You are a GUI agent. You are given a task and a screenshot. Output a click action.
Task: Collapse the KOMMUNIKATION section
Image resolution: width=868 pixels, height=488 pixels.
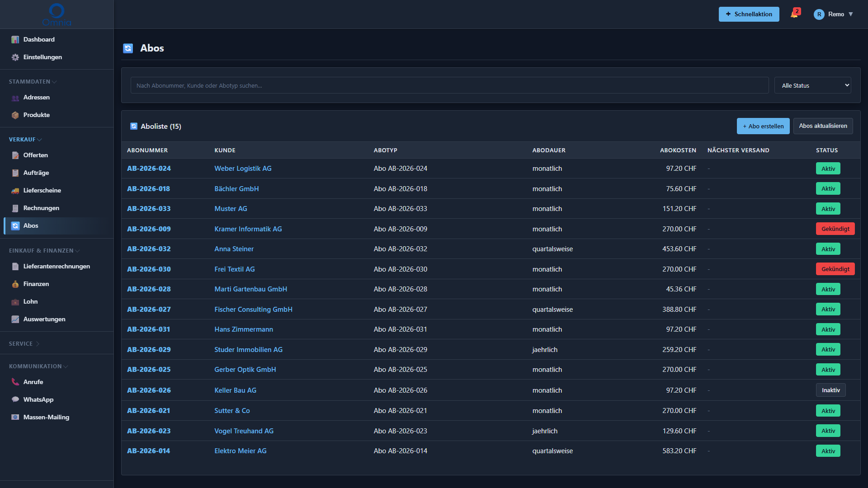tap(38, 366)
